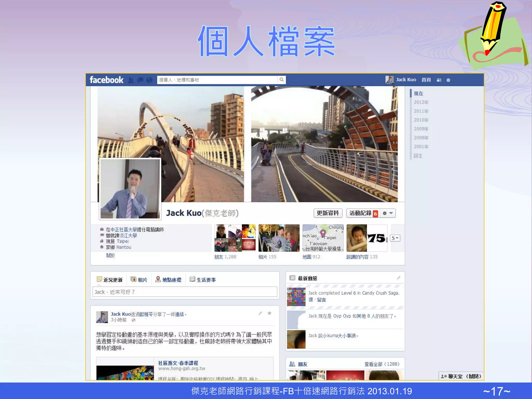Open 活動紀錄 activity log button

363,213
